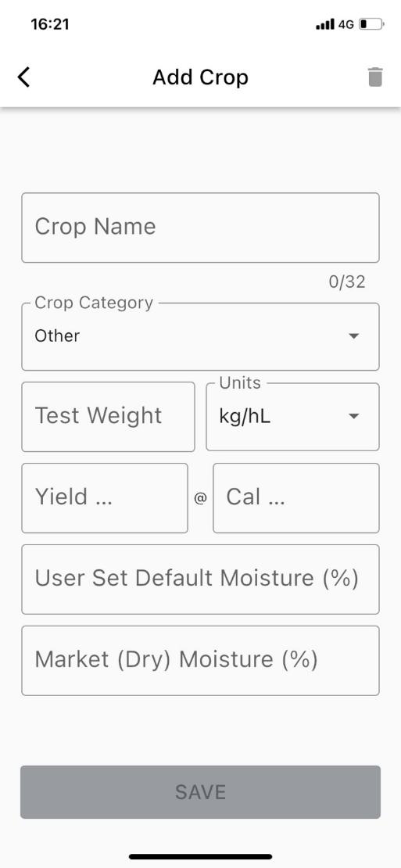Click the trash delete icon
401x868 pixels.
pos(375,77)
